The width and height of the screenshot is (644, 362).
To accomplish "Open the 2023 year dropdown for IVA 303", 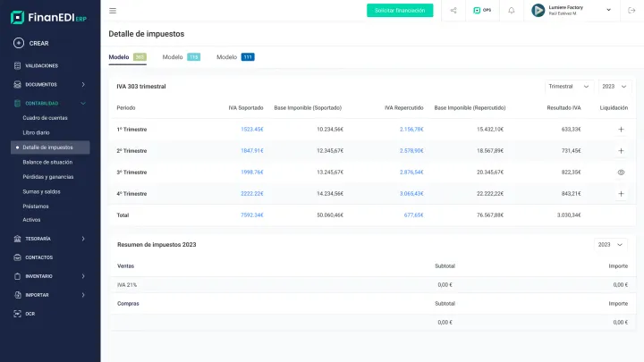I will 615,87.
